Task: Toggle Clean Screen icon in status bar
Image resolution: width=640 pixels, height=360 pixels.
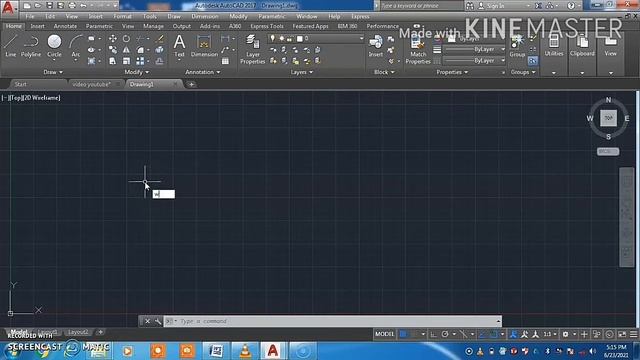Action: (x=622, y=334)
